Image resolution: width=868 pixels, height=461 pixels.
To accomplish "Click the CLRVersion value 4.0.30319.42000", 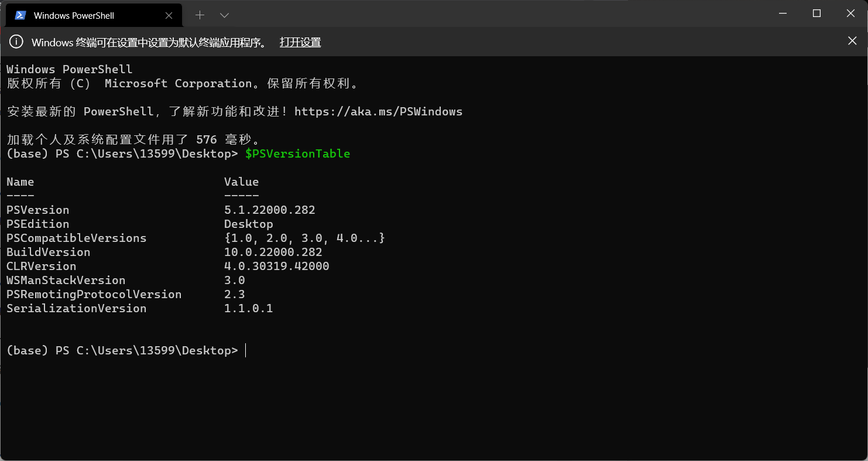I will click(x=276, y=265).
